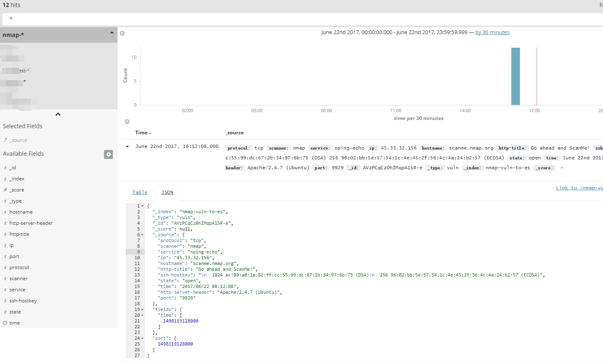This screenshot has width=603, height=364.
Task: Click the _source column header
Action: (235, 133)
